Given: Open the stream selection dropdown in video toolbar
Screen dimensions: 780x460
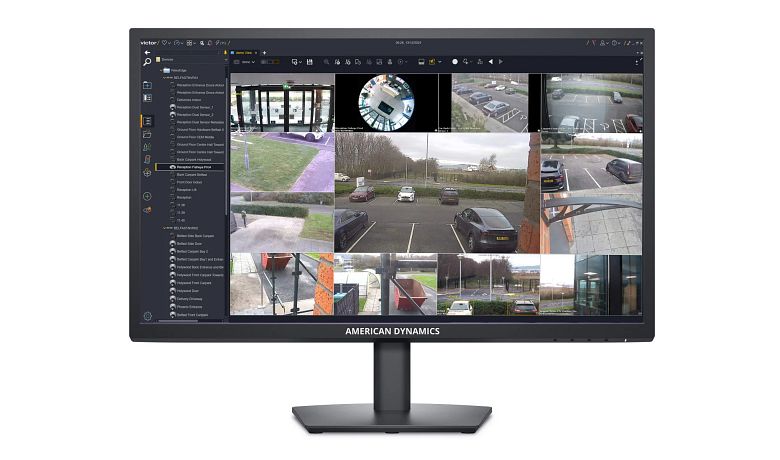Looking at the screenshot, I should pos(245,62).
